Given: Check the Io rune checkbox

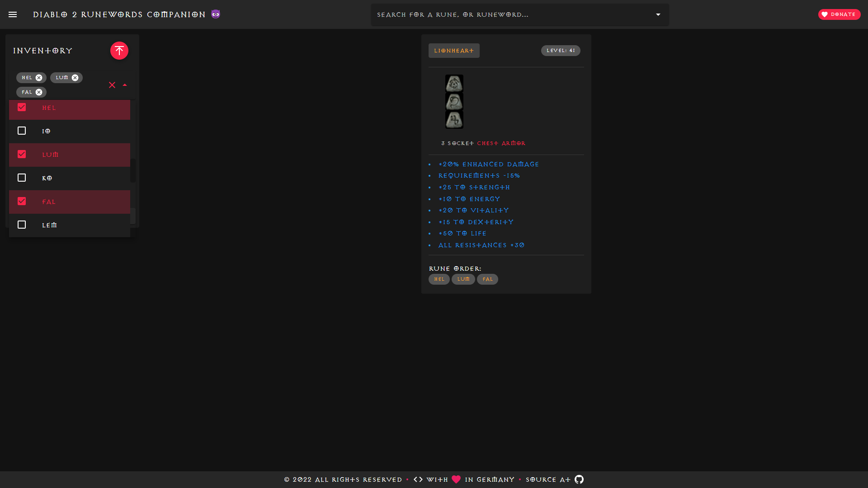Looking at the screenshot, I should 22,131.
